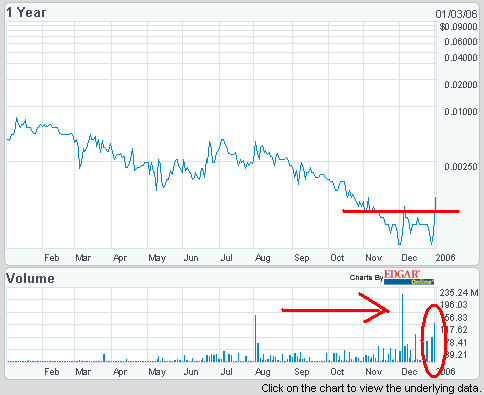Click the 196.03 volume axis label

click(454, 305)
